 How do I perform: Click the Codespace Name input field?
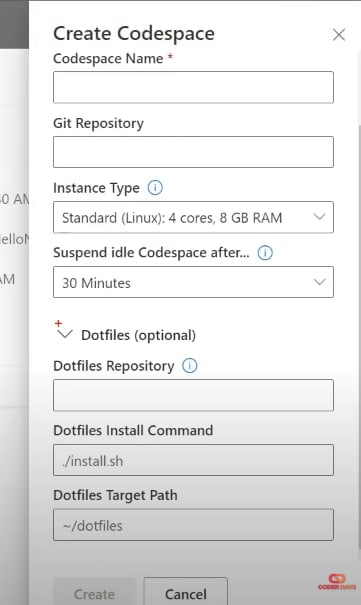click(193, 87)
